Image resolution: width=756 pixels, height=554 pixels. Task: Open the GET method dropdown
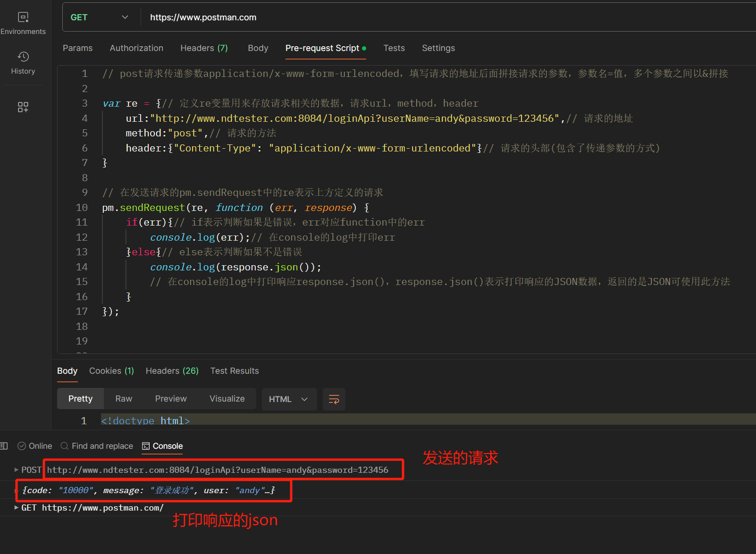pos(99,17)
